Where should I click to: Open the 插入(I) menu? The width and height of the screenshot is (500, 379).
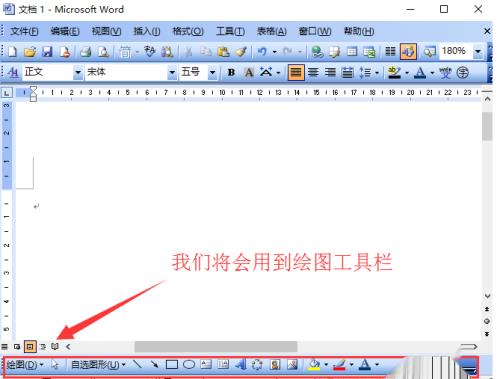(x=147, y=31)
